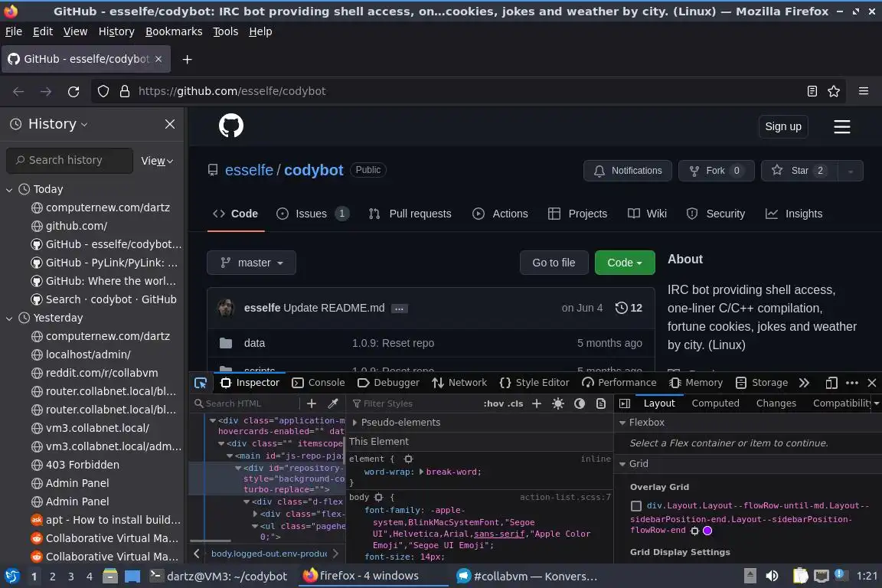Open the reddit.com/r/collabvm history entry
The image size is (882, 588).
pos(102,373)
